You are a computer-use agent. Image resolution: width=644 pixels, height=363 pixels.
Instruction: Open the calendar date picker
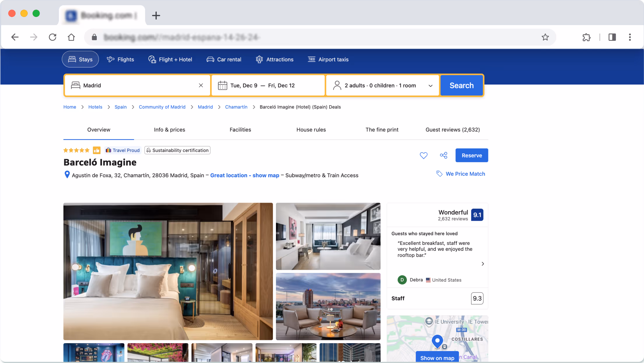pyautogui.click(x=222, y=85)
